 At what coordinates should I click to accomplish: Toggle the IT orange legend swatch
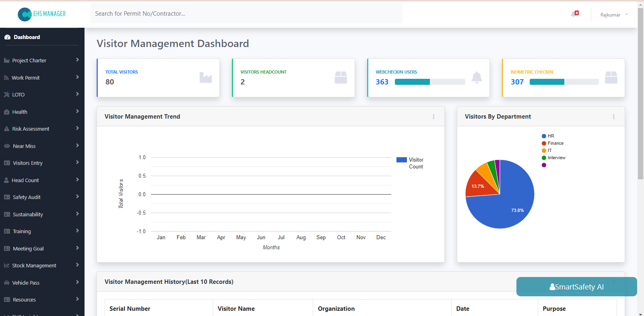[x=544, y=151]
